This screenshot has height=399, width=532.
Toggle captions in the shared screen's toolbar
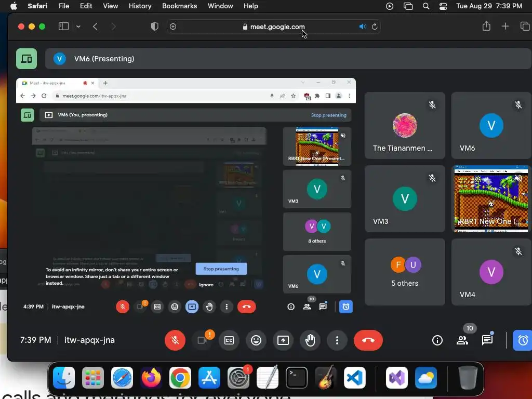point(157,307)
